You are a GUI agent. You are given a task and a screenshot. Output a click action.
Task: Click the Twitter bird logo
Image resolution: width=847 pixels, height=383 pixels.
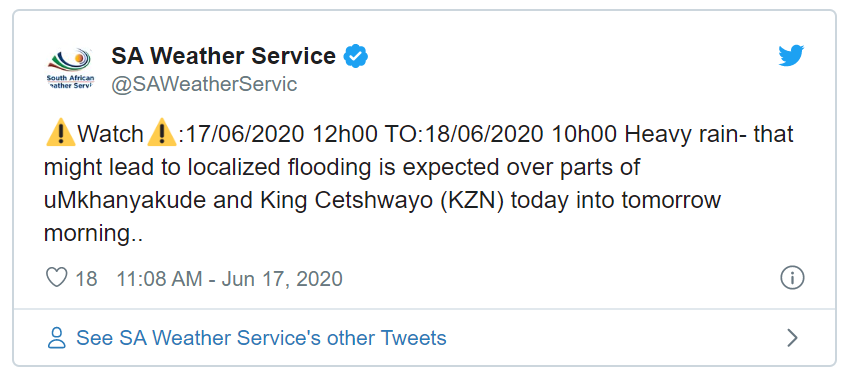tap(791, 56)
